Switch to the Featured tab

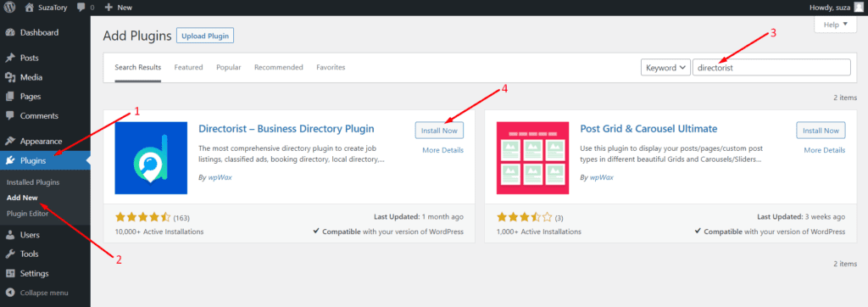(x=188, y=67)
